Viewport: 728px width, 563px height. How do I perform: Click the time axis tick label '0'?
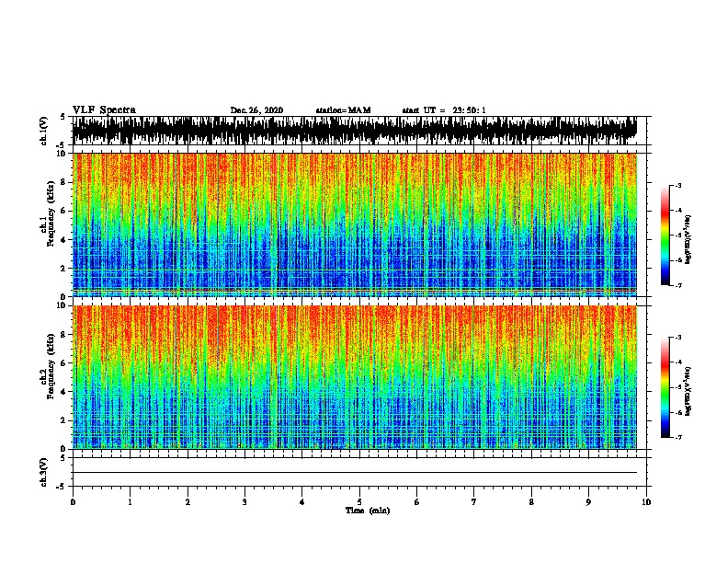click(73, 502)
